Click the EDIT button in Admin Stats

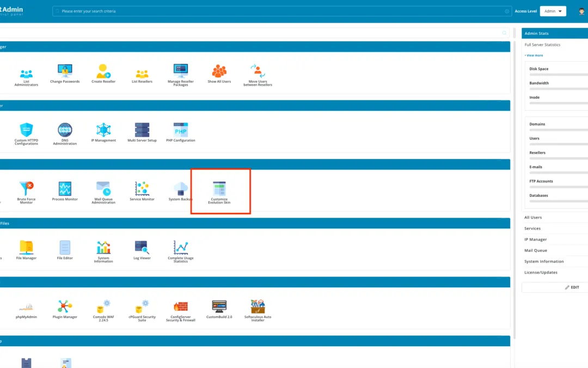point(573,287)
